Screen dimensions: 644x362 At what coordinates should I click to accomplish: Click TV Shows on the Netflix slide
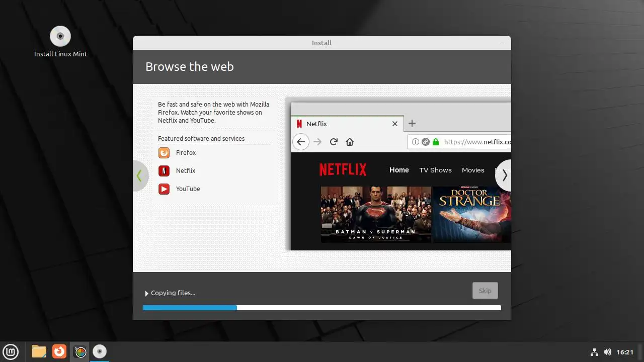click(x=436, y=170)
